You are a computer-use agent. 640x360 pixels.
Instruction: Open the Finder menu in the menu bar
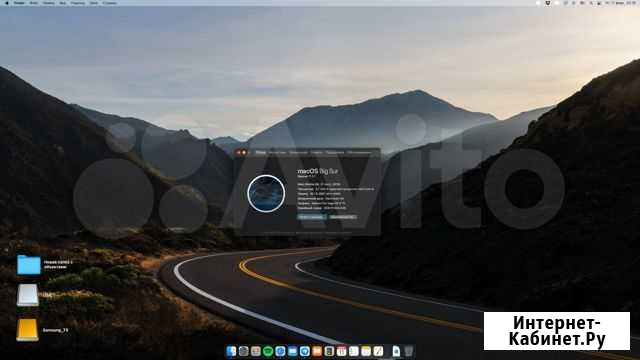point(19,3)
